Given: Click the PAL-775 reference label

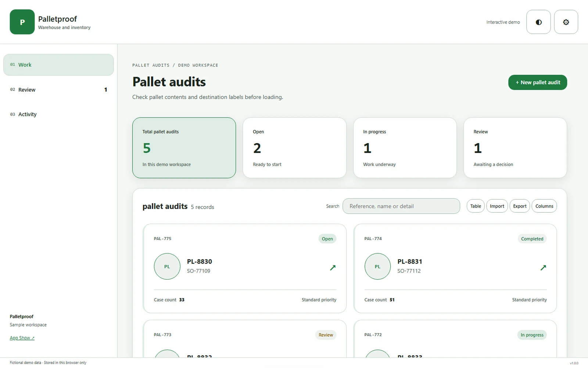Looking at the screenshot, I should point(162,238).
